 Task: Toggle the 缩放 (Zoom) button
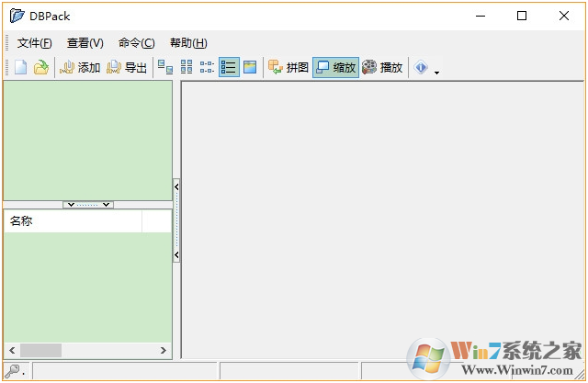[335, 67]
